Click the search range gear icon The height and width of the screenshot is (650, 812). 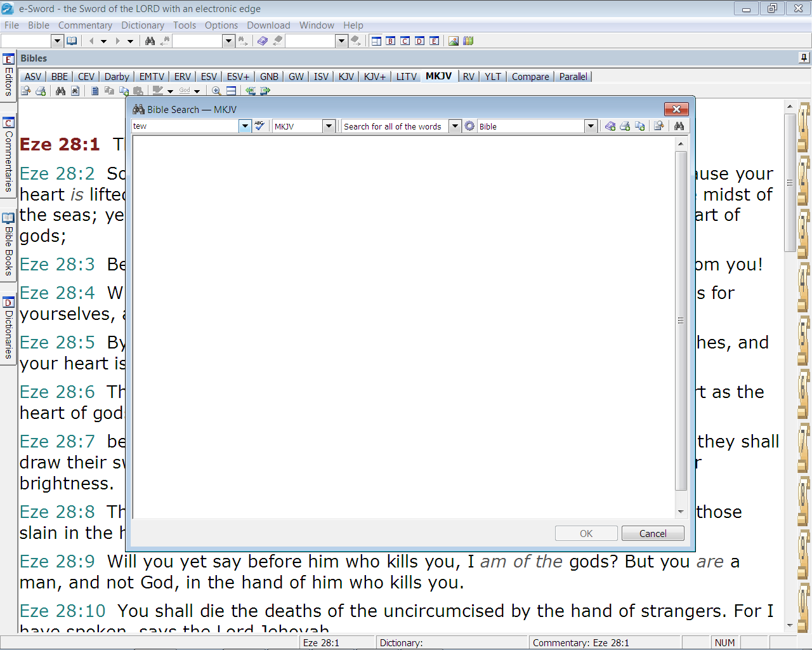(469, 126)
